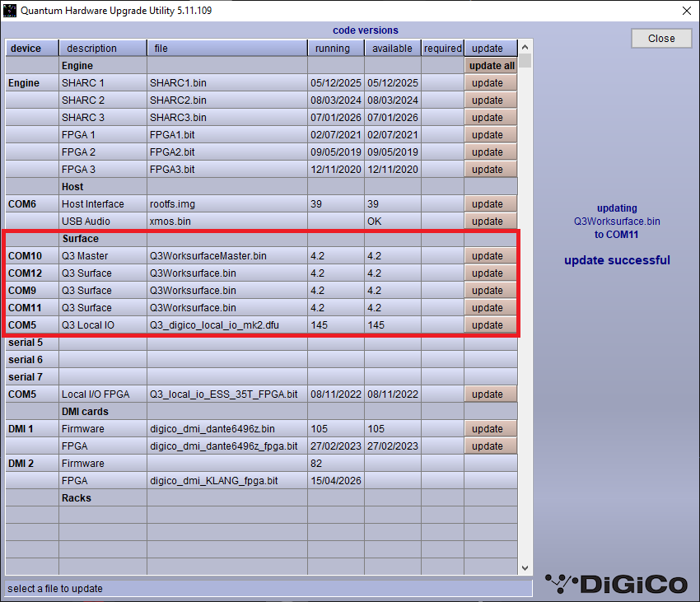Click update for FPGA1.bit
Image resolution: width=700 pixels, height=602 pixels.
(x=491, y=135)
